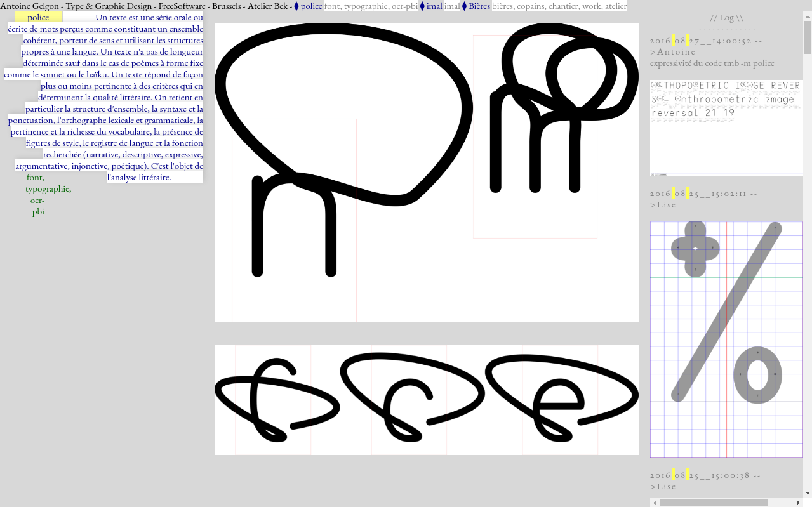This screenshot has height=507, width=812.
Task: Select the yellow-highlighted "police" heading on the left
Action: pos(38,18)
